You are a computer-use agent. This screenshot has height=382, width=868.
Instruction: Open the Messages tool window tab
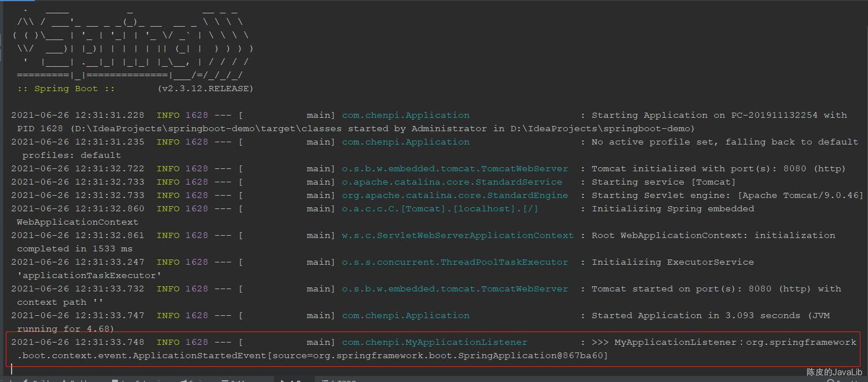(x=235, y=381)
